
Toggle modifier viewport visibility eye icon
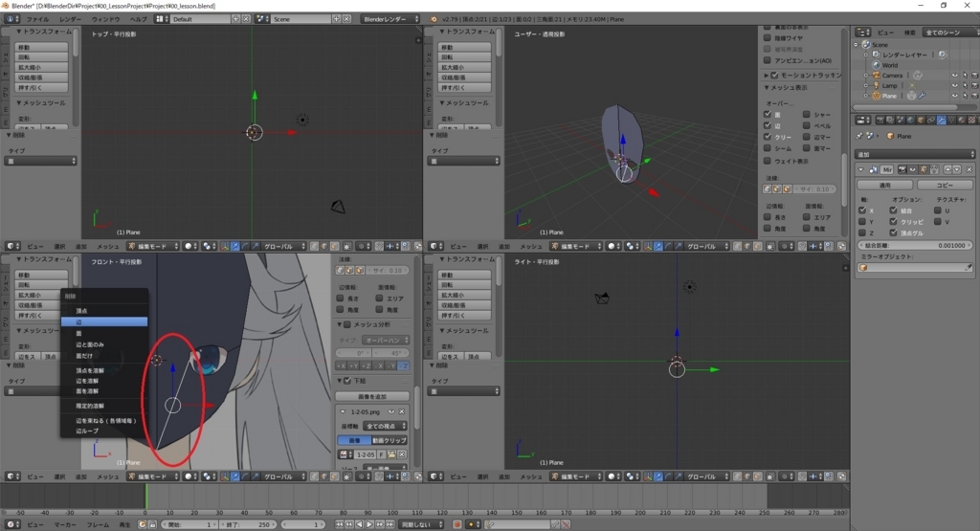912,170
